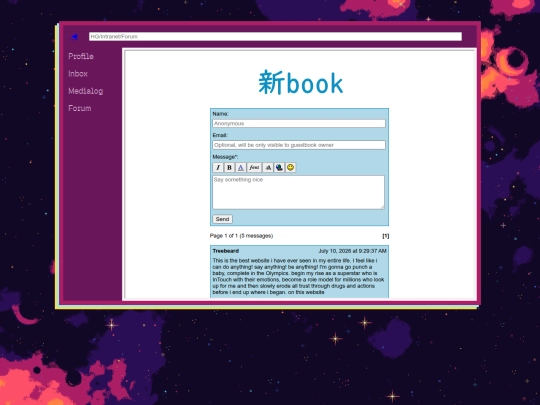540x405 pixels.
Task: Click the message text area
Action: (x=299, y=192)
